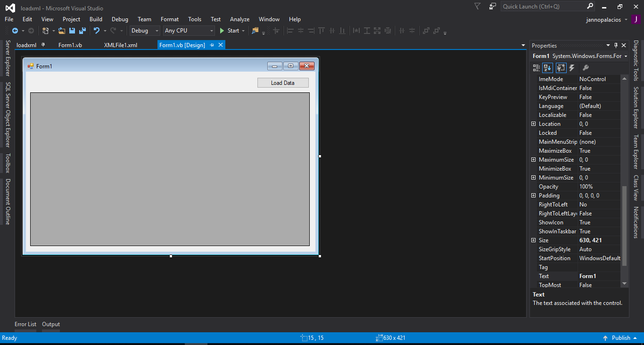Click the Align Centers layout icon
The width and height of the screenshot is (644, 345).
(x=301, y=31)
